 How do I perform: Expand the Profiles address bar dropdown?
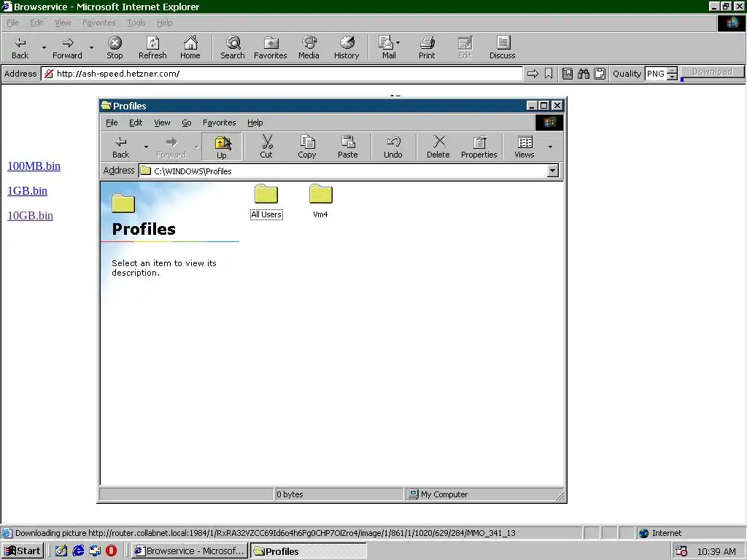pos(553,171)
